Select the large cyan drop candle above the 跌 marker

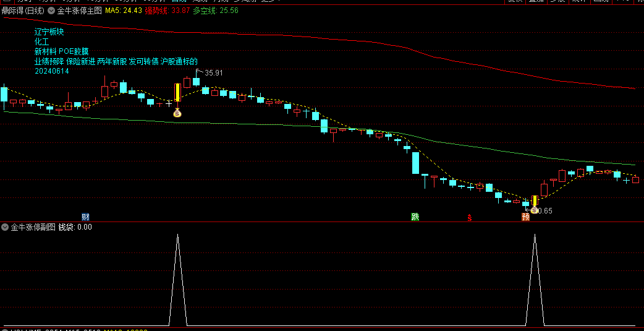(x=416, y=163)
